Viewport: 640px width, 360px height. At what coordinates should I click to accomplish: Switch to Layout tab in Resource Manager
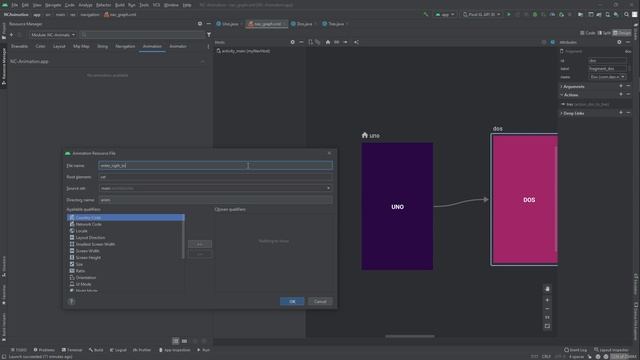tap(59, 46)
